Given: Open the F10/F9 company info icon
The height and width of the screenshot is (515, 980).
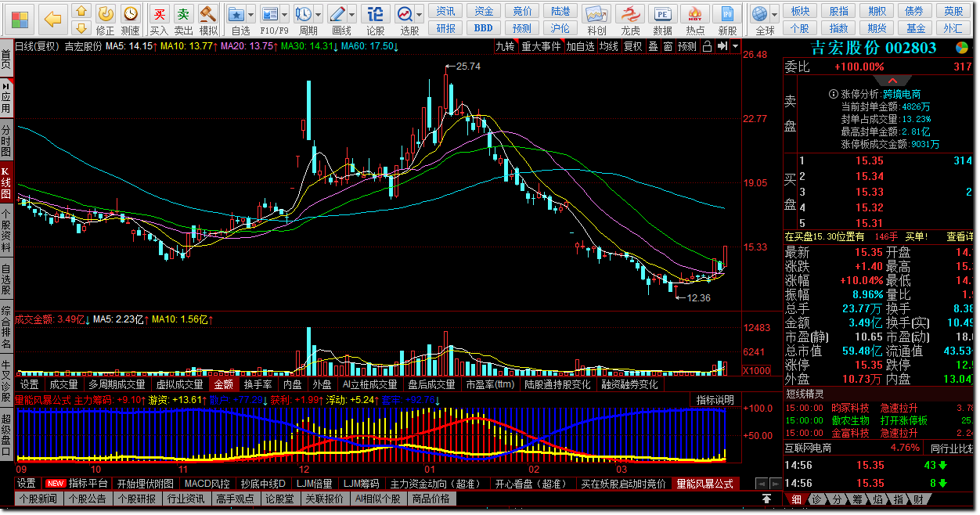Looking at the screenshot, I should coord(270,13).
